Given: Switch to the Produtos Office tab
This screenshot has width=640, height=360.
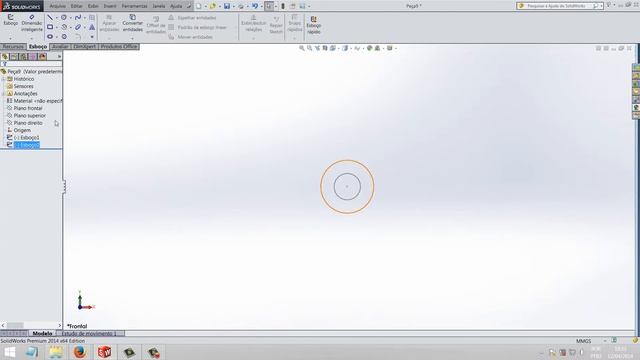Looking at the screenshot, I should click(x=119, y=47).
